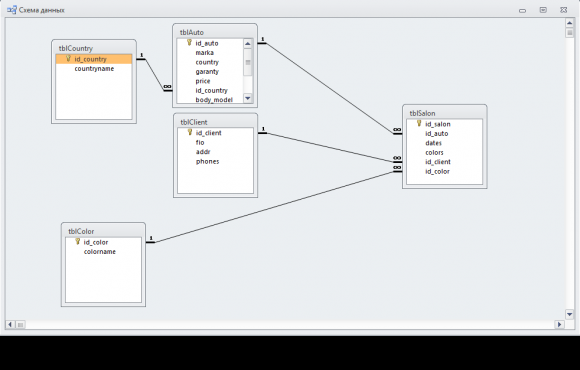Click the relationships window icon in title bar
The image size is (580, 370).
point(12,10)
